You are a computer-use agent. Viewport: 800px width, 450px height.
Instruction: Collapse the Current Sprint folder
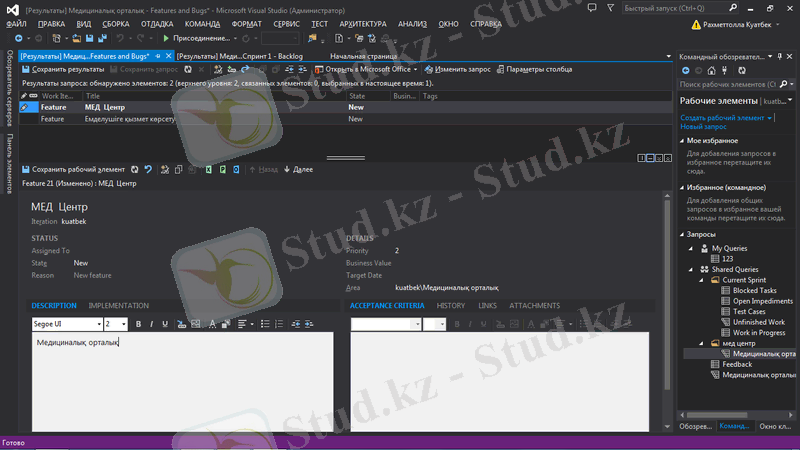(702, 280)
